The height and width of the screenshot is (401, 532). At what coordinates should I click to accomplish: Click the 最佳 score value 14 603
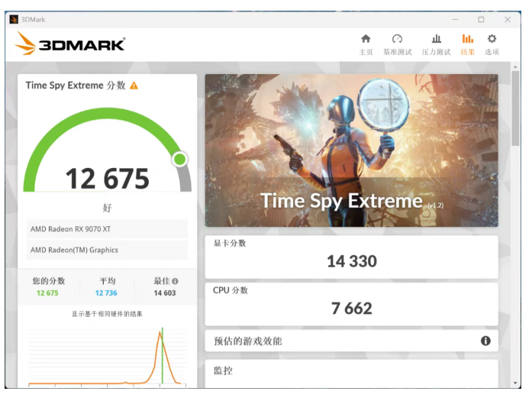point(164,293)
